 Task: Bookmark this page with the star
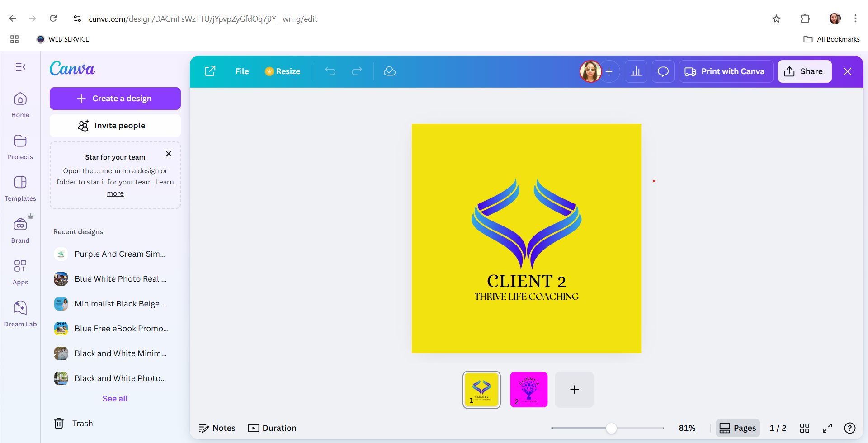(776, 19)
